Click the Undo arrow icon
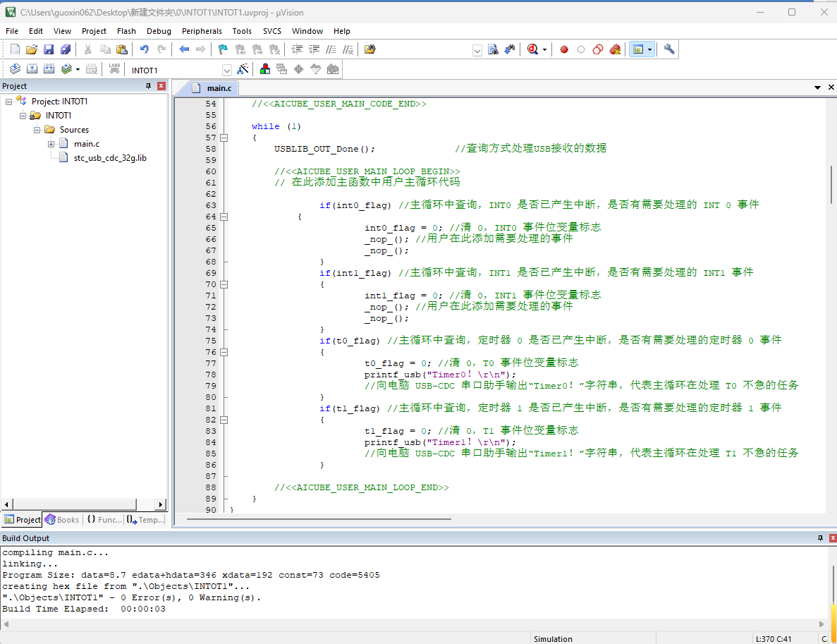Viewport: 837px width, 644px height. [x=144, y=49]
